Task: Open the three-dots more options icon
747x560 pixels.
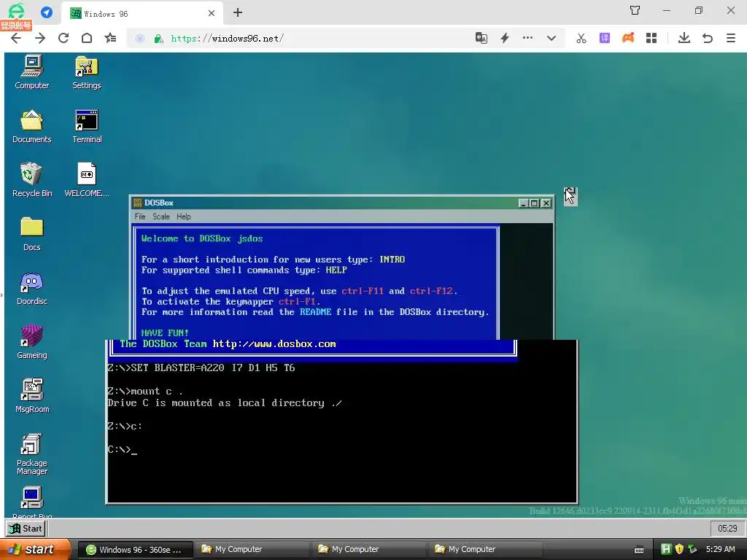Action: click(x=527, y=38)
